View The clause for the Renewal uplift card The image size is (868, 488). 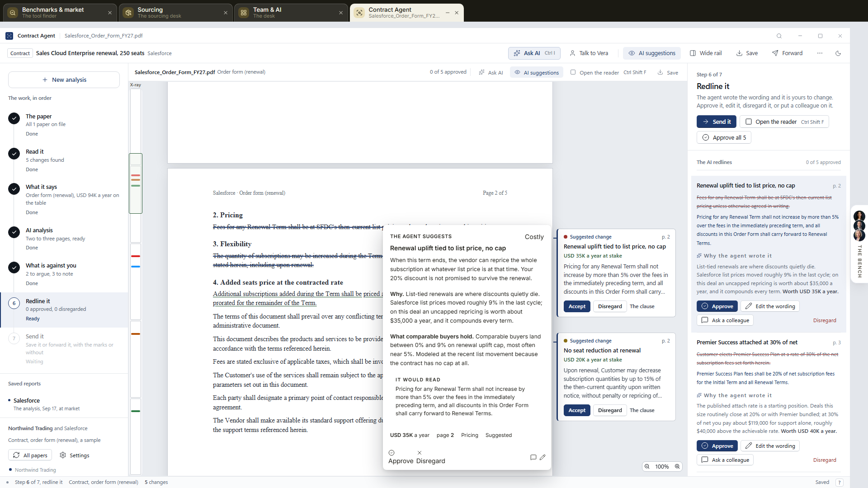click(x=642, y=306)
